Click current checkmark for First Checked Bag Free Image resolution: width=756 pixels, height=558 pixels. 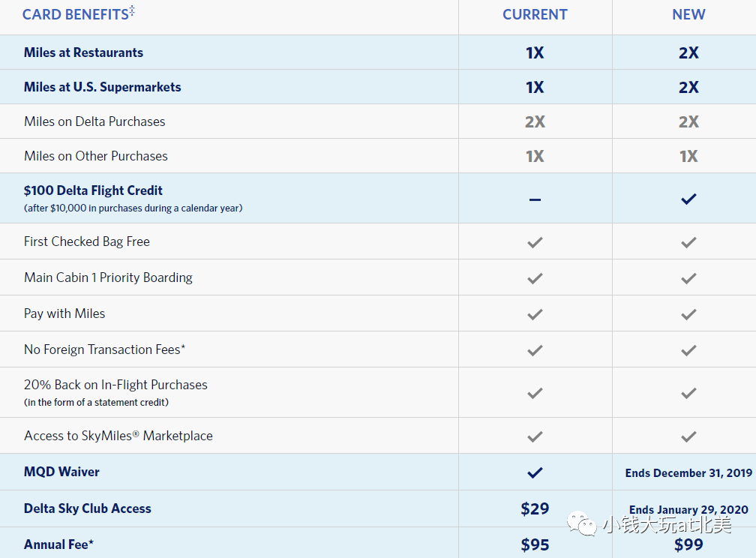pos(535,242)
